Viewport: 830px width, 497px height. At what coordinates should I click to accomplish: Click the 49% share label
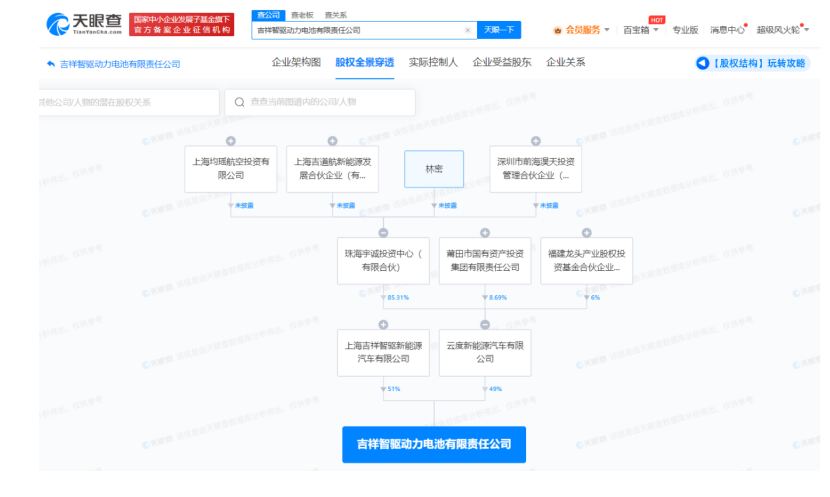tap(495, 389)
